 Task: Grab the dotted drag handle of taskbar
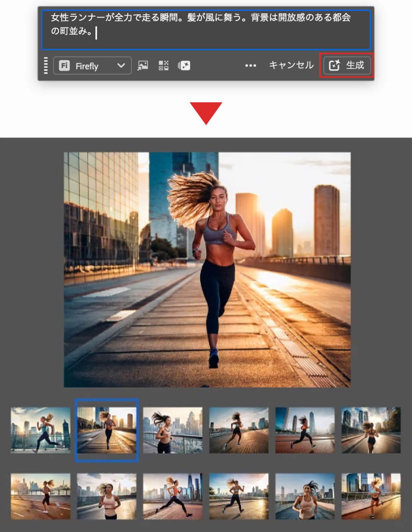[46, 66]
